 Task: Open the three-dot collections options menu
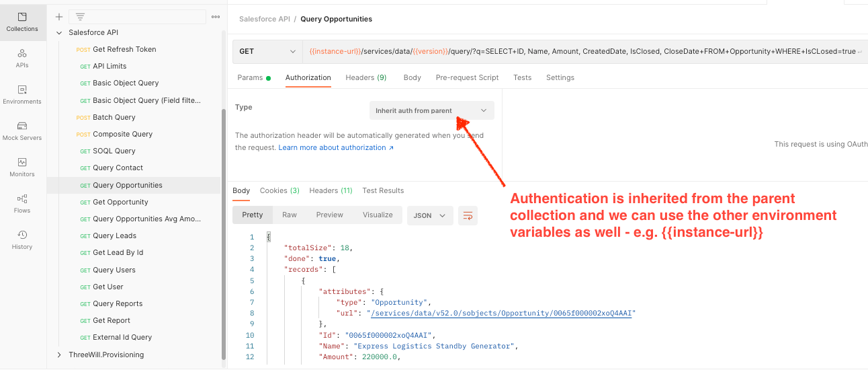click(216, 17)
